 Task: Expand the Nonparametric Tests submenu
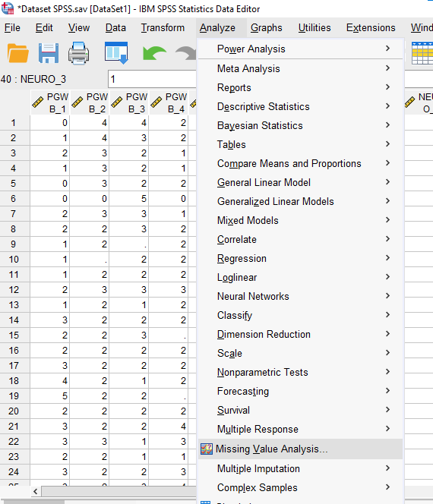pyautogui.click(x=301, y=372)
